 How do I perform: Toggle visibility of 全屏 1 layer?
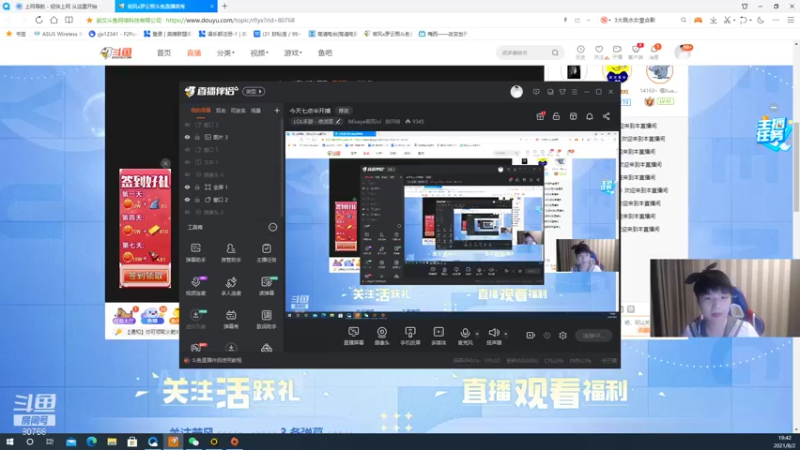click(x=187, y=187)
